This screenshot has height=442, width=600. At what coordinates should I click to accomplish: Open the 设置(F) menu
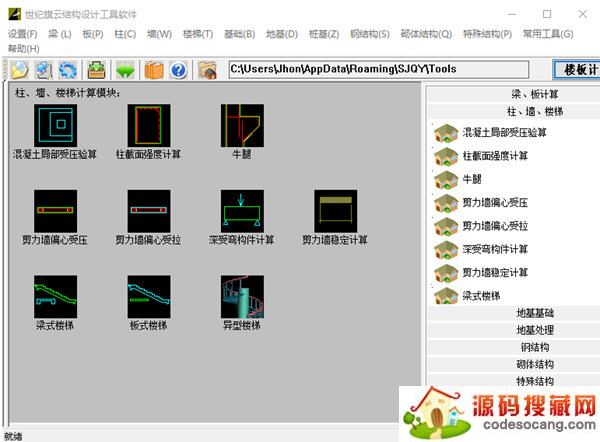click(23, 34)
